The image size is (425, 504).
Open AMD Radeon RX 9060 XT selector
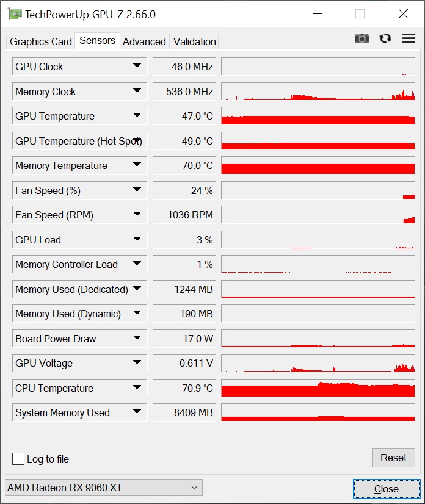104,488
